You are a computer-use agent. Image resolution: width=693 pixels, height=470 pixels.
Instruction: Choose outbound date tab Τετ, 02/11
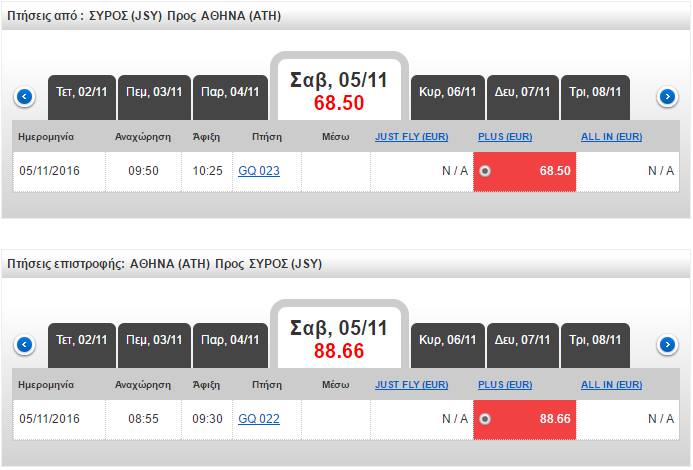(82, 92)
